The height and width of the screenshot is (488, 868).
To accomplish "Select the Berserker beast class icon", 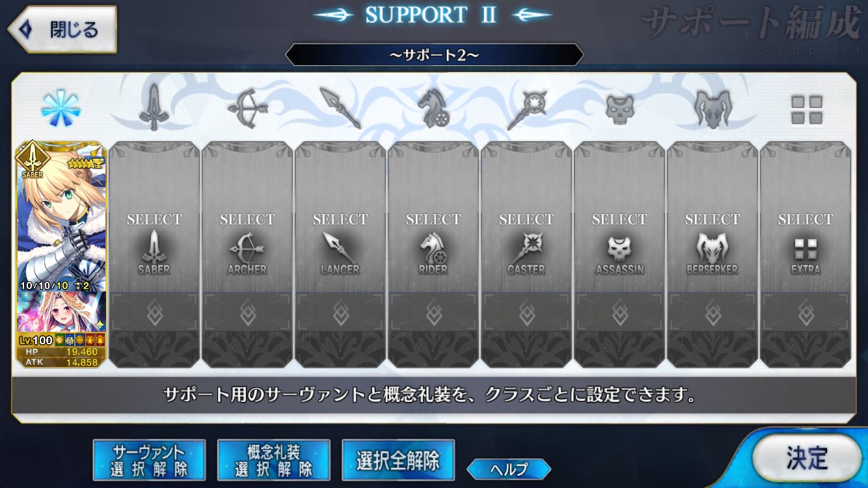I will [x=712, y=109].
